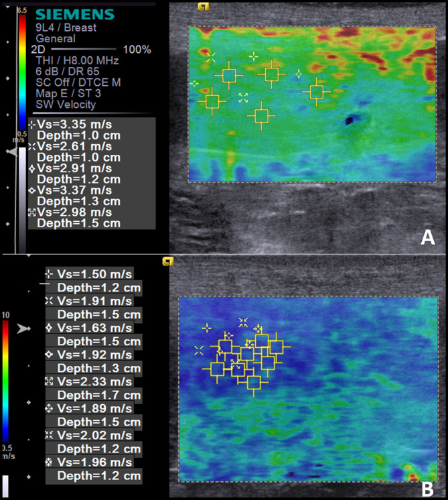
Task: Click the 'Map E / ST 3' setting
Action: pyautogui.click(x=68, y=93)
